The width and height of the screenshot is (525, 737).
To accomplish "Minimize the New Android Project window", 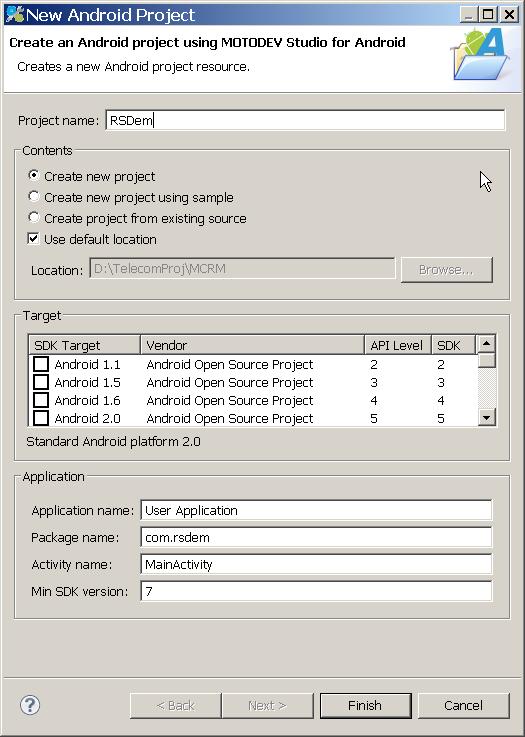I will (x=468, y=15).
